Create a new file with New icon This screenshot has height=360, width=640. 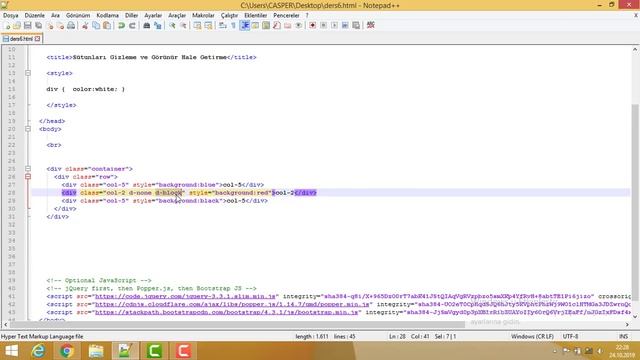pyautogui.click(x=7, y=25)
